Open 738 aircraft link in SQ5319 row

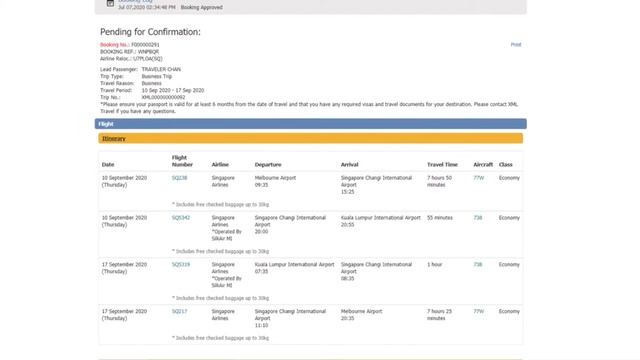pos(478,264)
